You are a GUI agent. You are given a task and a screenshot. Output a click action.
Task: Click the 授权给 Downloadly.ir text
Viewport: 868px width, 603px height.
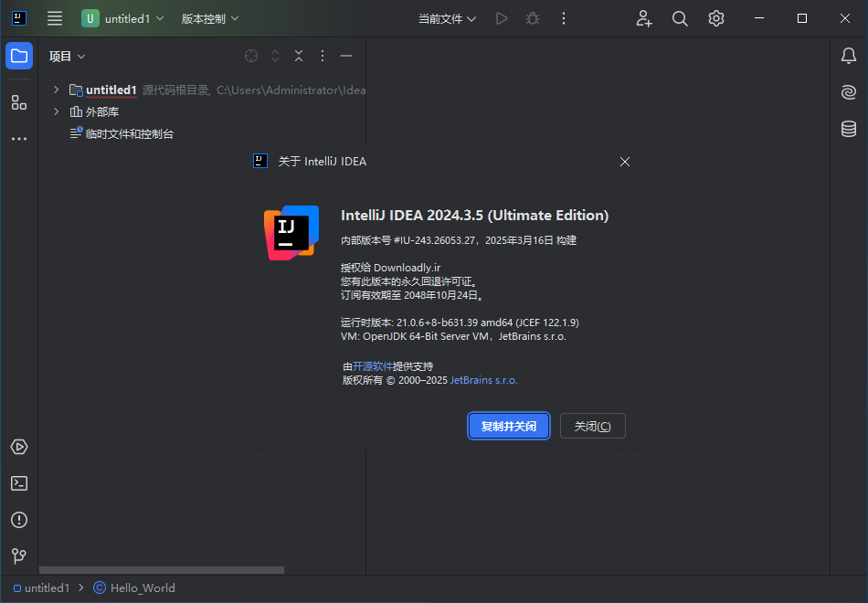[391, 268]
